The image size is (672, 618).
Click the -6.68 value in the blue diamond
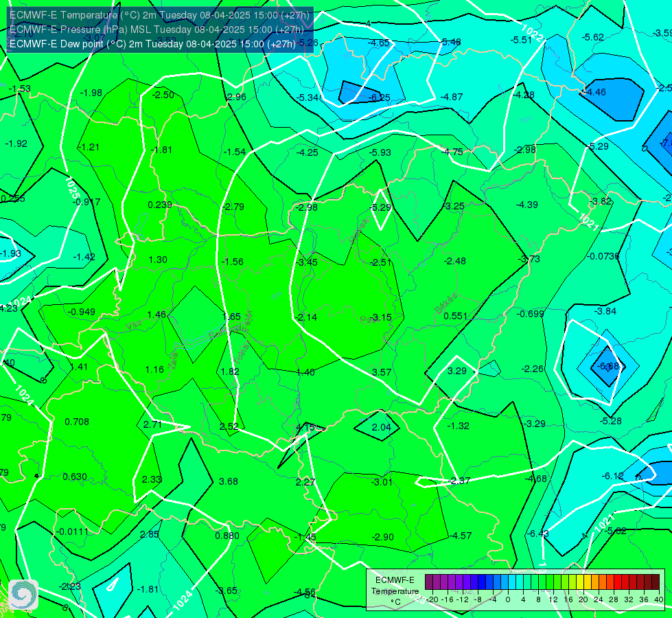608,366
